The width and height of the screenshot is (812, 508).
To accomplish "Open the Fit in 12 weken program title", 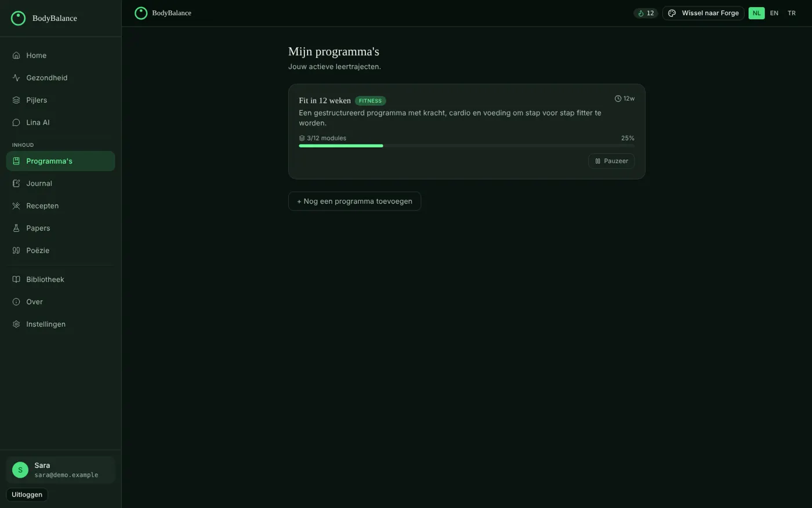I will [x=325, y=100].
